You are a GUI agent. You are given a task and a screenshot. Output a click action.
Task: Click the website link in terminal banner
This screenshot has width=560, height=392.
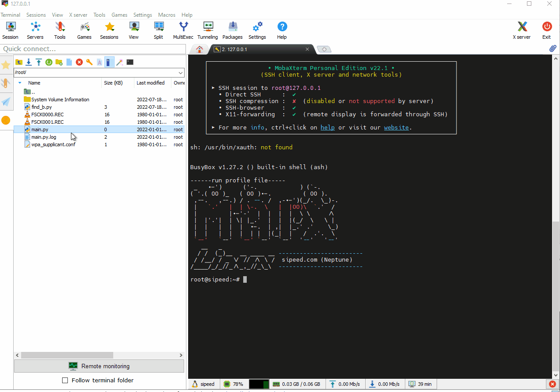click(397, 128)
